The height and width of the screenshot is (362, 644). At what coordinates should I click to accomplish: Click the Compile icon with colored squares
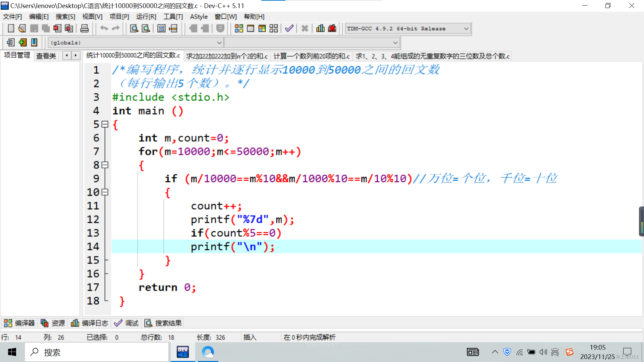[239, 28]
